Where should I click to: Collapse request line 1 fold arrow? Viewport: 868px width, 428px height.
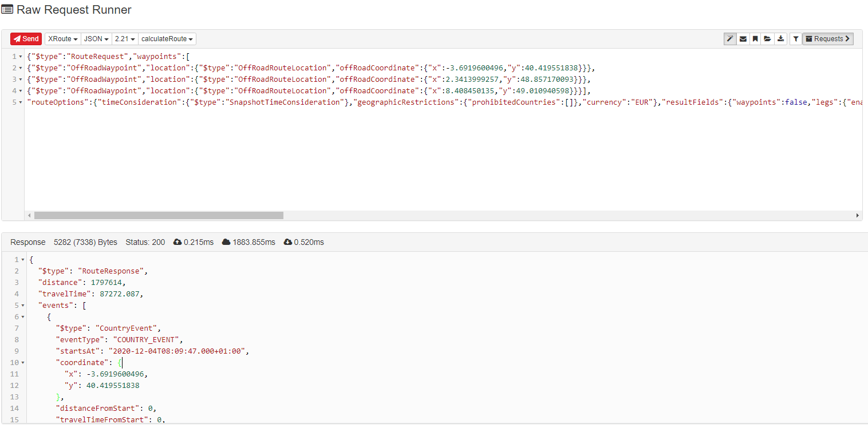click(22, 57)
